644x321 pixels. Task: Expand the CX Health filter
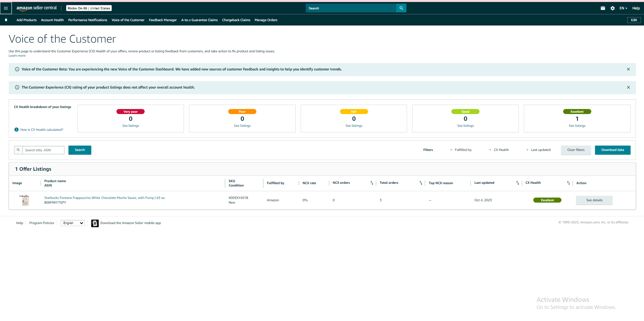click(x=499, y=150)
